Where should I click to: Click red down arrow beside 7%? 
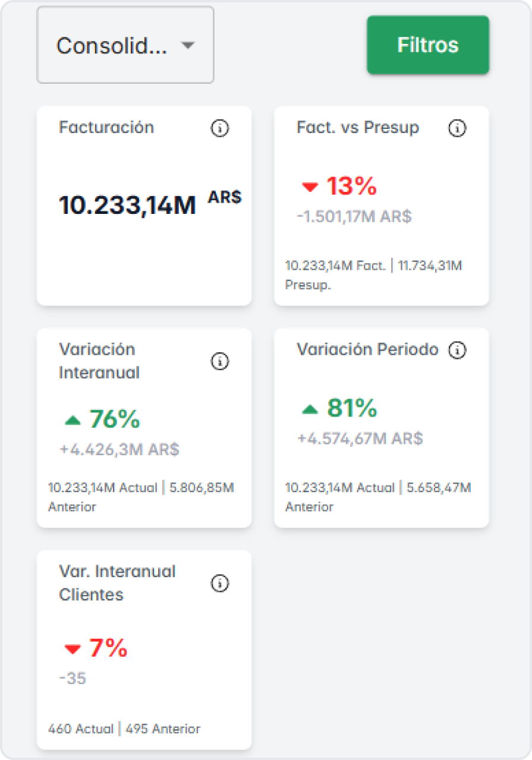pos(73,649)
